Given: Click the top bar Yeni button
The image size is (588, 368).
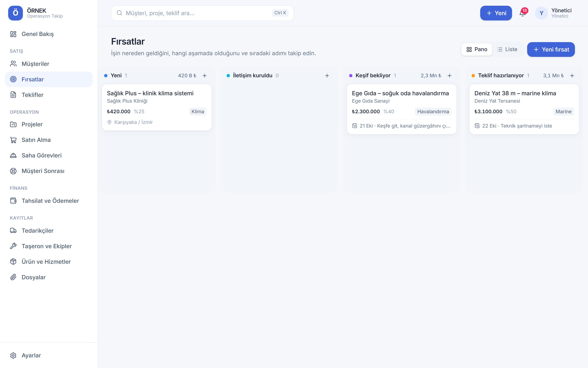Looking at the screenshot, I should coord(496,13).
